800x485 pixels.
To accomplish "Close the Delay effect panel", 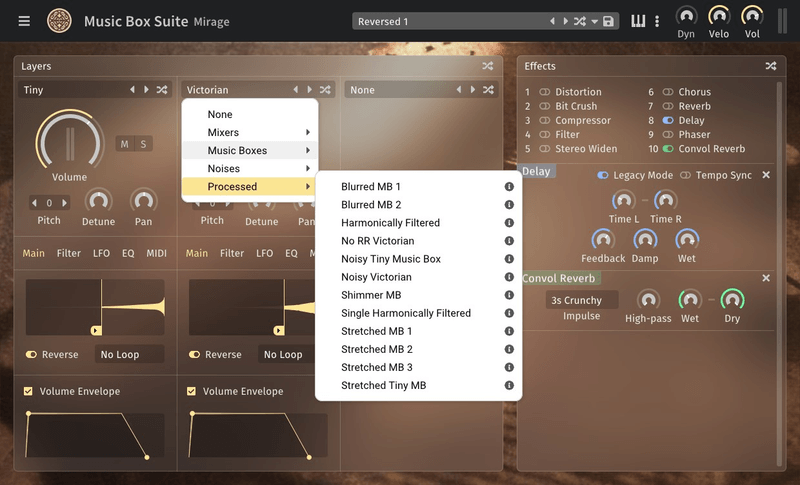I will click(x=766, y=175).
